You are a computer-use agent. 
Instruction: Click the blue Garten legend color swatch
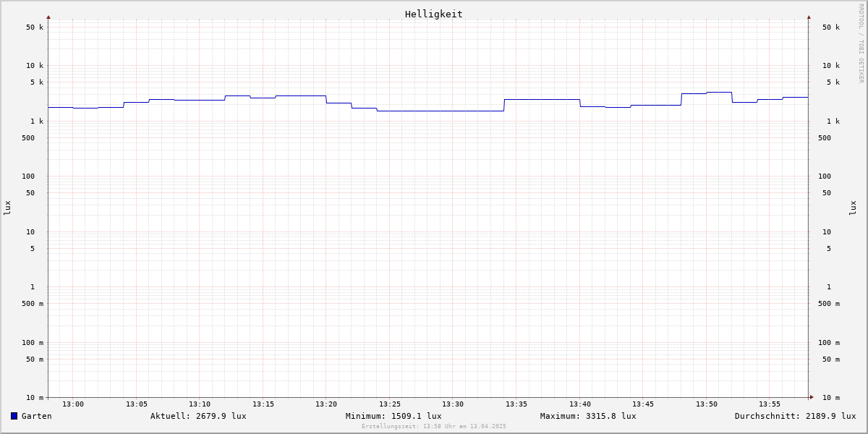click(14, 416)
